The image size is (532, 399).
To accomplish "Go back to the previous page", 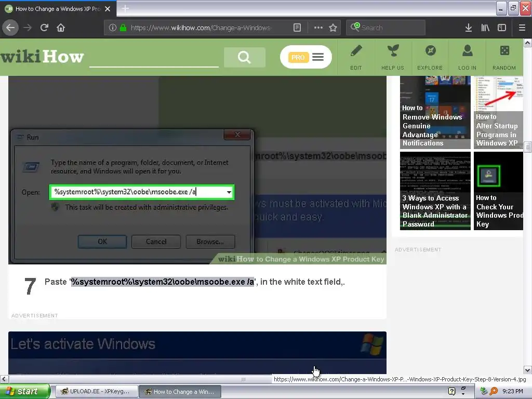I will click(x=10, y=28).
